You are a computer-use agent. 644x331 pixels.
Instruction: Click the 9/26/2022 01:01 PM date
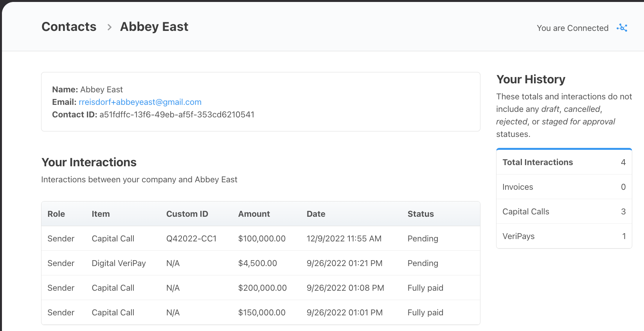(x=344, y=313)
